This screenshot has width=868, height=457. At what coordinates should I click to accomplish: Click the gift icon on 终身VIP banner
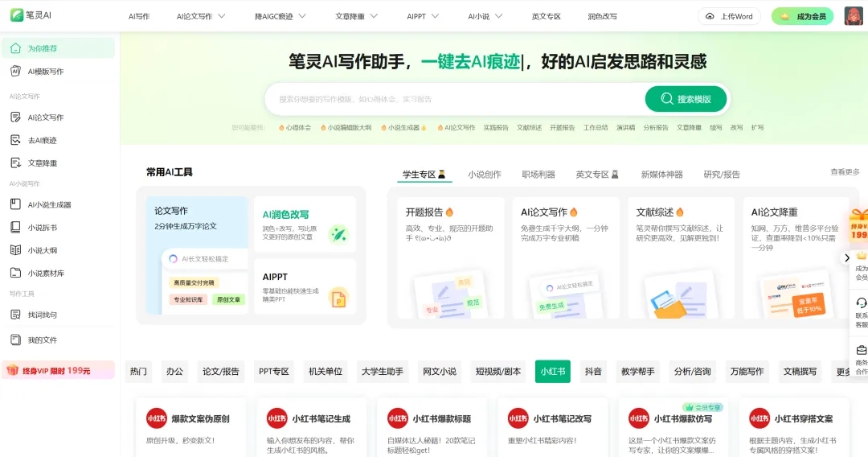(12, 370)
